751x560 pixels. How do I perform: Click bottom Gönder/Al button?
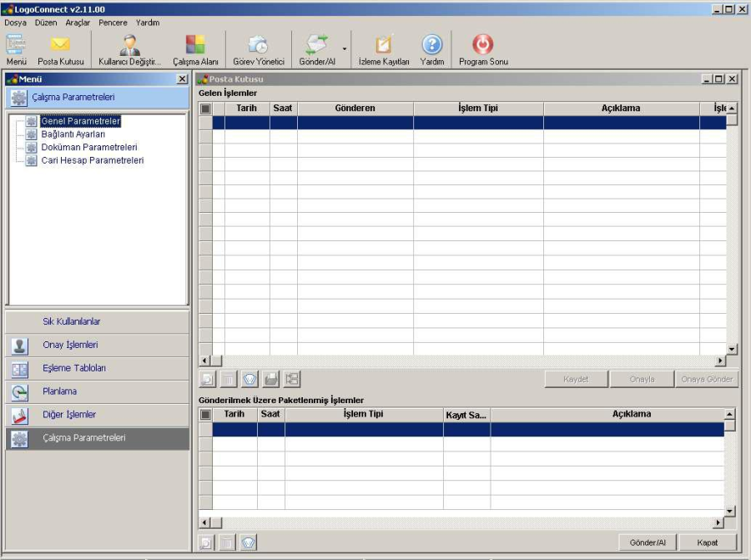point(648,542)
